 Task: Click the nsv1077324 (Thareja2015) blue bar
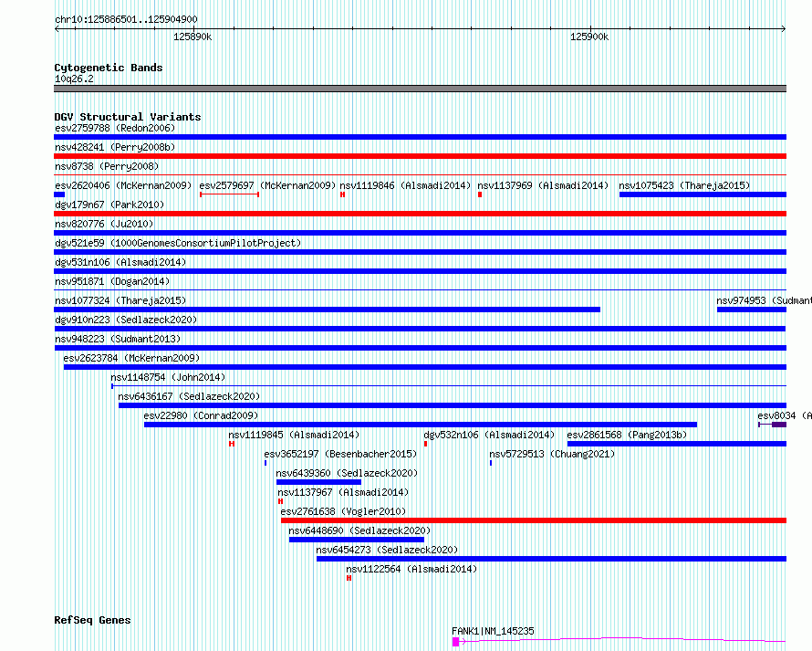tap(328, 310)
